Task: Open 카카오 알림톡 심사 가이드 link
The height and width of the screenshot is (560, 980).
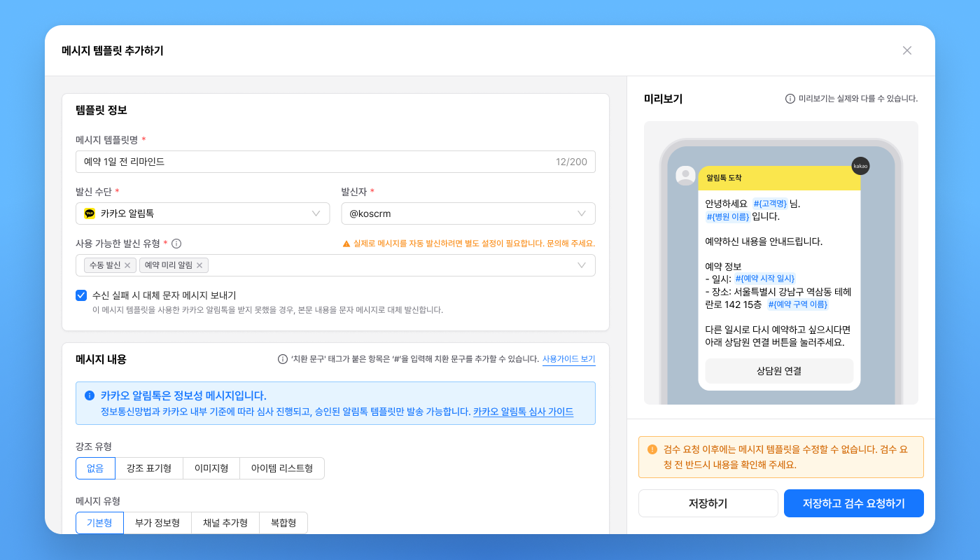Action: [524, 412]
